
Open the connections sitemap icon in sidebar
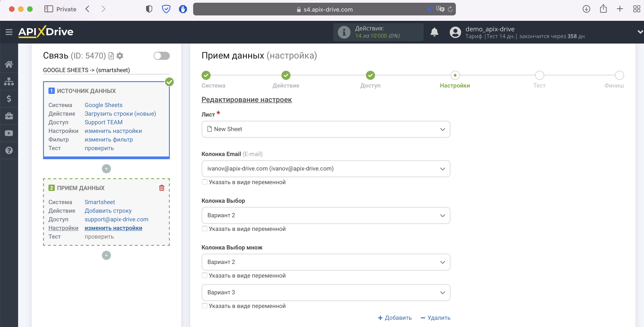9,81
